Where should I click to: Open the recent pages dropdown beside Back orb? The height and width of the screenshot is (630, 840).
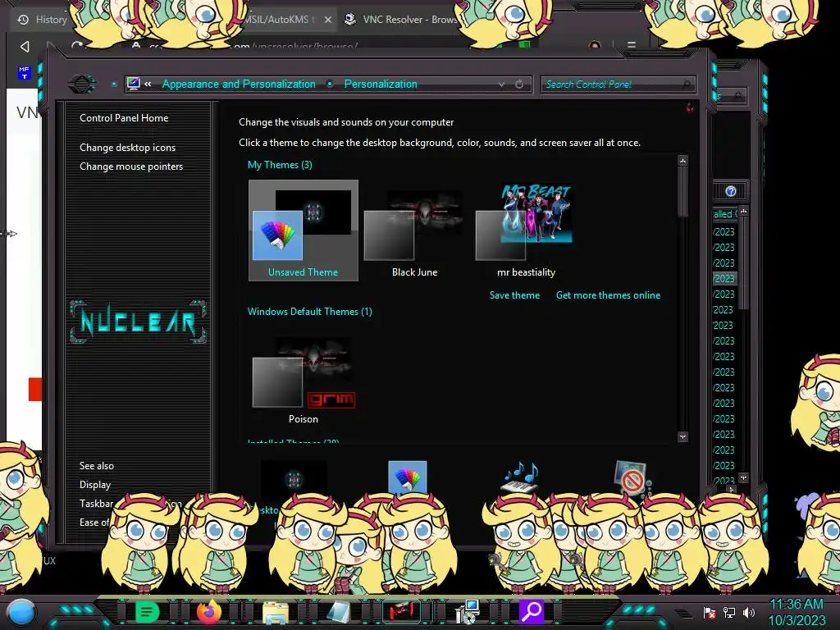tap(114, 84)
